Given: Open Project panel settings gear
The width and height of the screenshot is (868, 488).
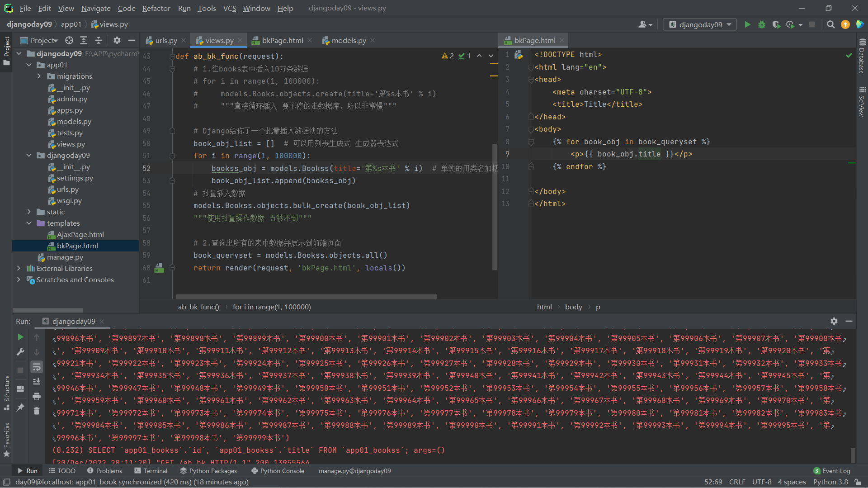Looking at the screenshot, I should 117,41.
